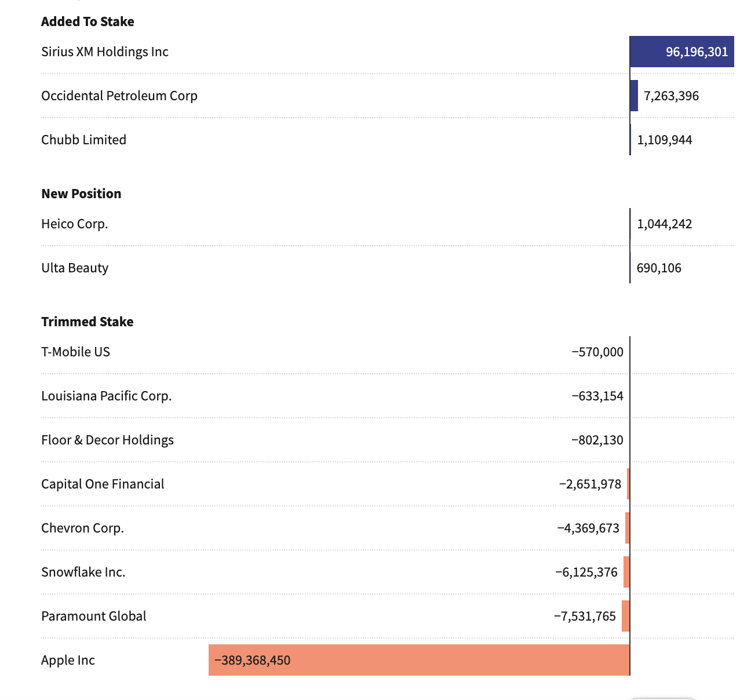751x700 pixels.
Task: Click the −7,531,765 Paramount Global value
Action: pos(585,616)
